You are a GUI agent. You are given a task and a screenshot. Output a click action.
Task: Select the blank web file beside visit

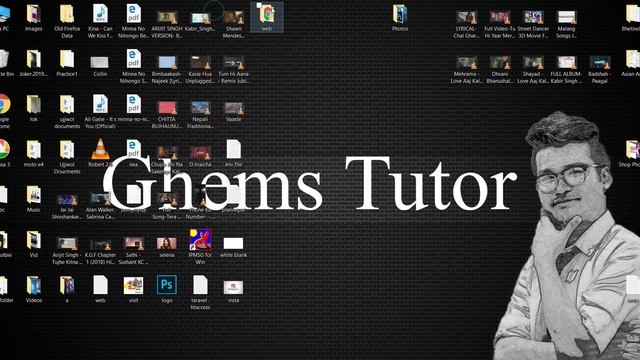point(100,285)
